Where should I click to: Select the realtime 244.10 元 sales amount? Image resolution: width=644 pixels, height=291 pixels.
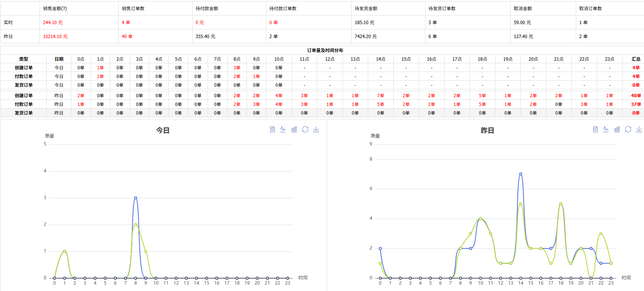53,23
